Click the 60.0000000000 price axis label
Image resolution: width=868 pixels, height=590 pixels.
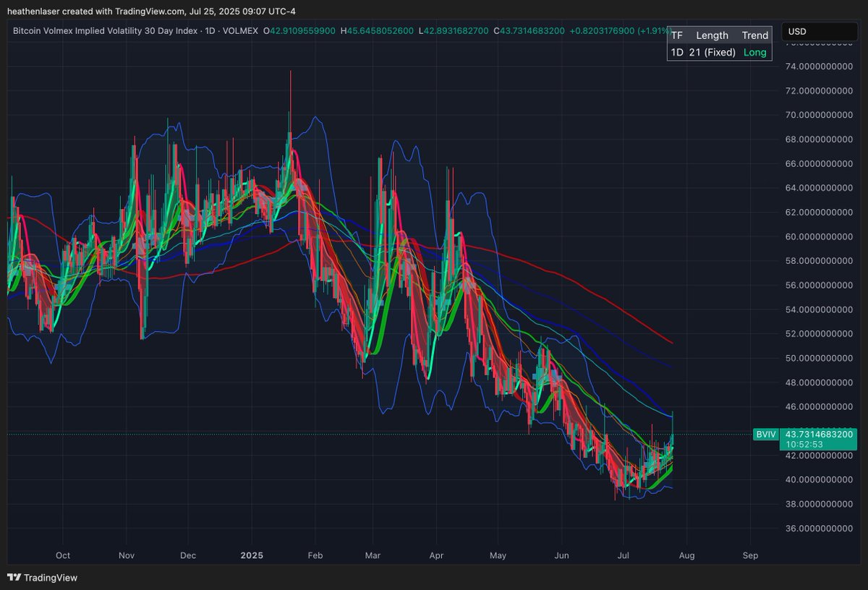pos(820,236)
